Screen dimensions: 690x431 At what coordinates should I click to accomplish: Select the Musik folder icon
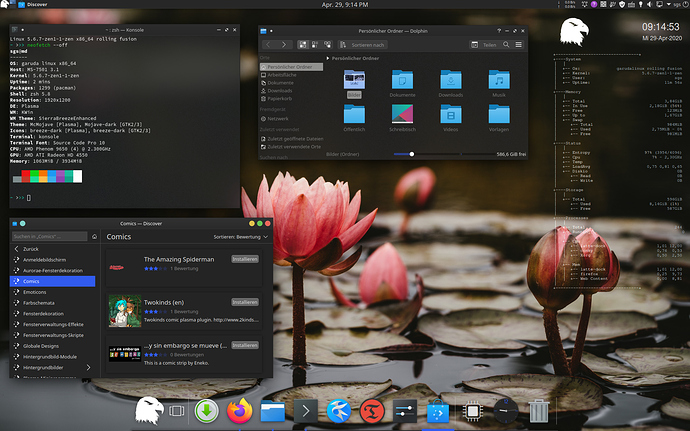pyautogui.click(x=499, y=80)
